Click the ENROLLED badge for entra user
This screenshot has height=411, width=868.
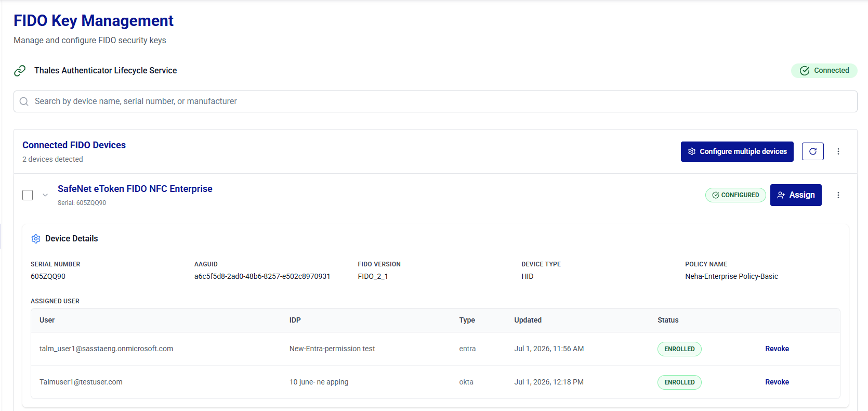pos(679,349)
